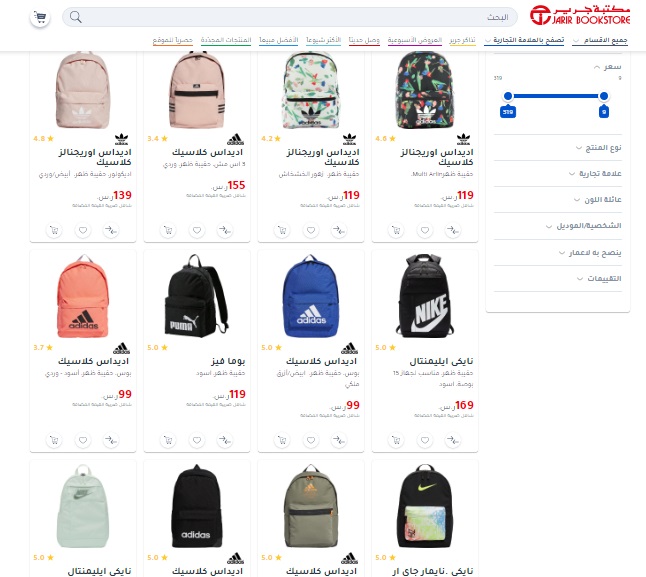Screen dimensions: 646x577
Task: Open the shopping cart at top left
Action: click(40, 17)
